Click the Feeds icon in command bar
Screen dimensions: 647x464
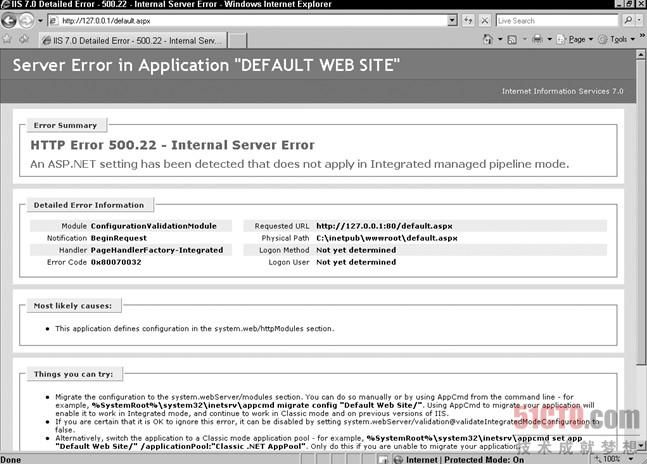[512, 40]
